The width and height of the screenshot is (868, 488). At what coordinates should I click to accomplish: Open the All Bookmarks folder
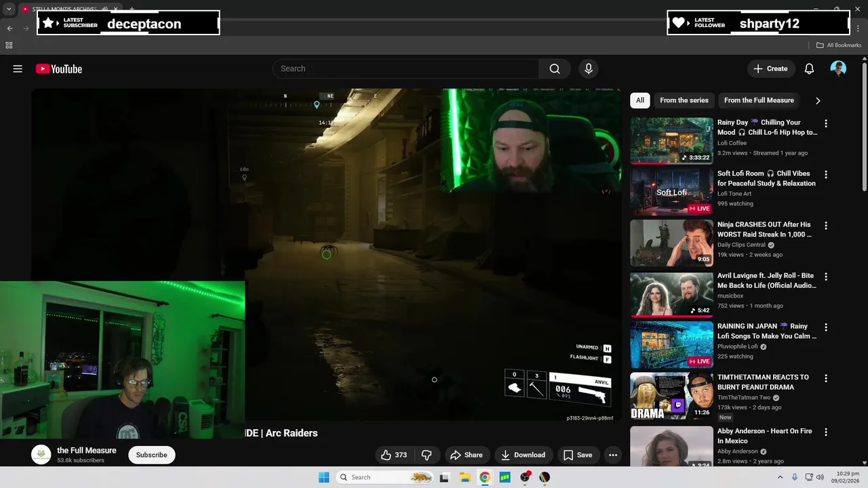point(838,45)
